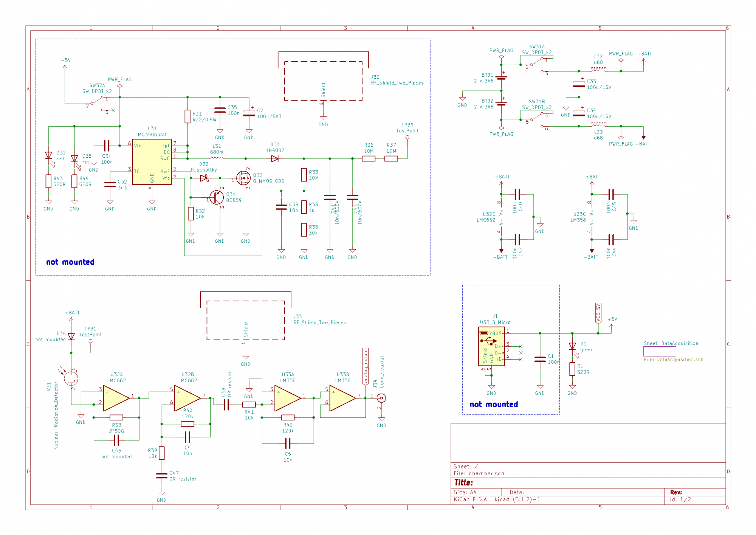
Task: Select the U32B LMC662 op-amp triangle
Action: pyautogui.click(x=187, y=398)
